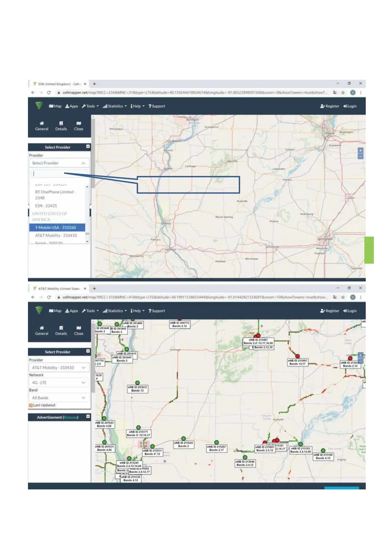Click Register link in top ESN window
This screenshot has width=392, height=555.
(329, 106)
